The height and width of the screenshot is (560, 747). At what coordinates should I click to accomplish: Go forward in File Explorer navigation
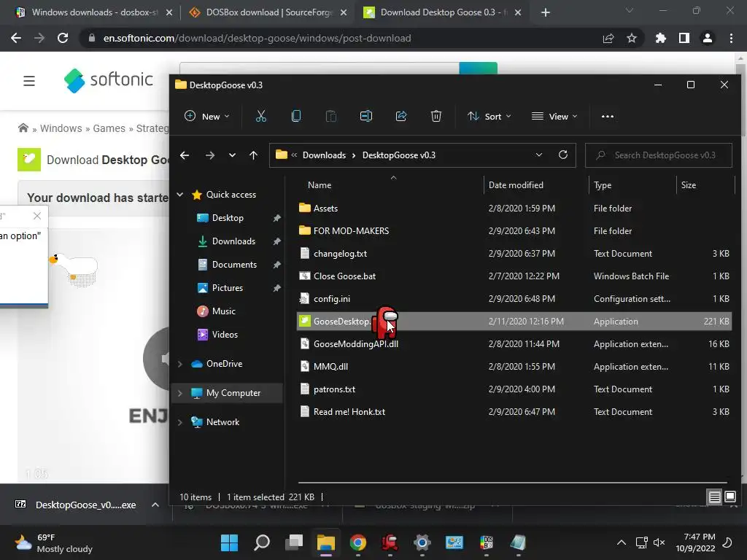[209, 155]
